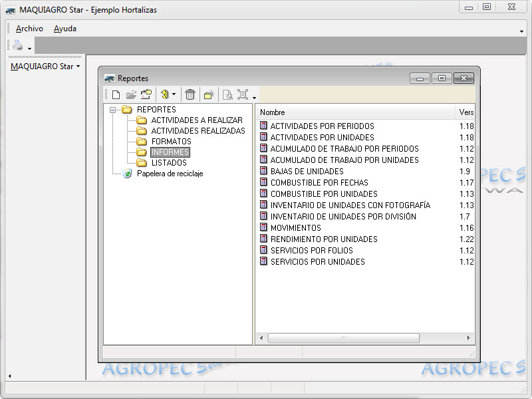Viewport: 532px width, 399px height.
Task: Select the REPORTES root folder
Action: coord(156,110)
